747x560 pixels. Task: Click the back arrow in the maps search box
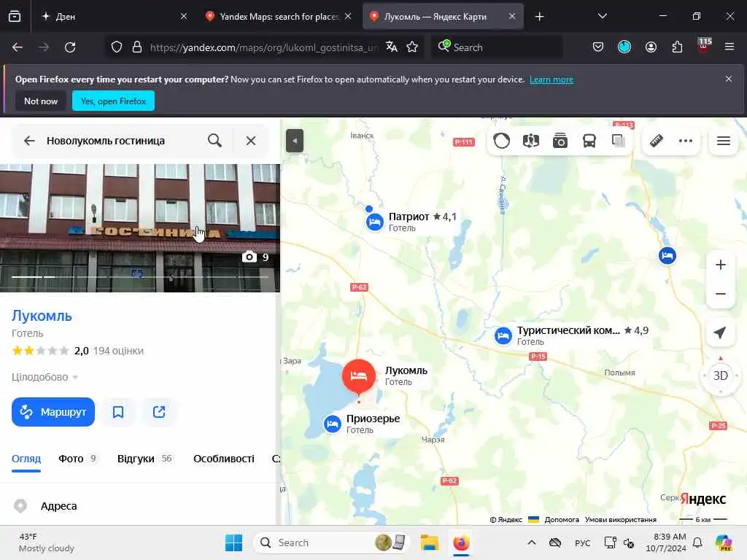[29, 141]
